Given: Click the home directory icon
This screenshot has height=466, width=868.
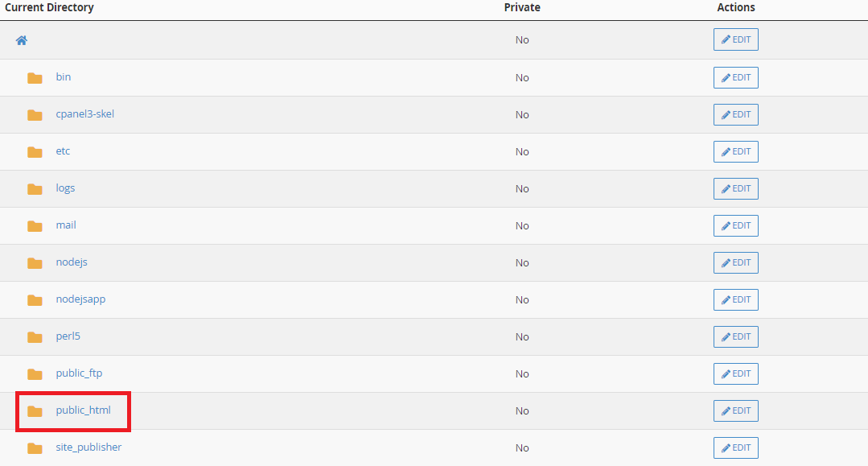Looking at the screenshot, I should tap(22, 40).
